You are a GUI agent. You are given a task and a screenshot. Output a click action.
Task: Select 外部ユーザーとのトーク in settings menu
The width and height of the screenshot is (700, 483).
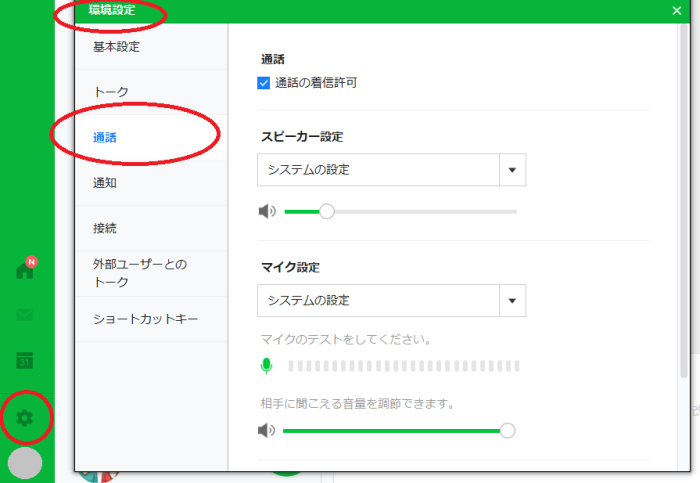[151, 273]
